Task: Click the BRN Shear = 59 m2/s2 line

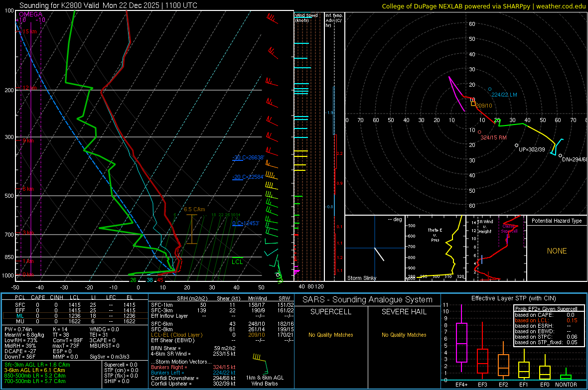Action: click(193, 348)
